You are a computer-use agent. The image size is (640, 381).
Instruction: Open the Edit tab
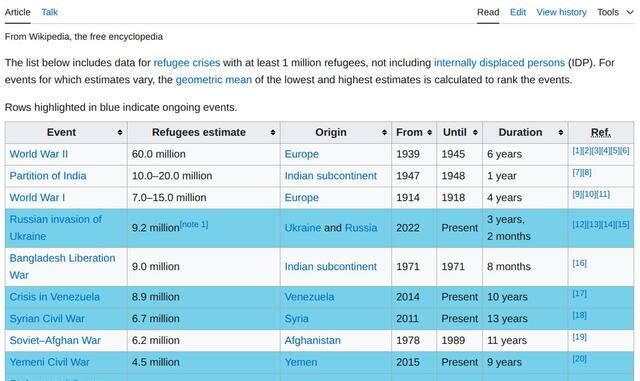pos(518,12)
